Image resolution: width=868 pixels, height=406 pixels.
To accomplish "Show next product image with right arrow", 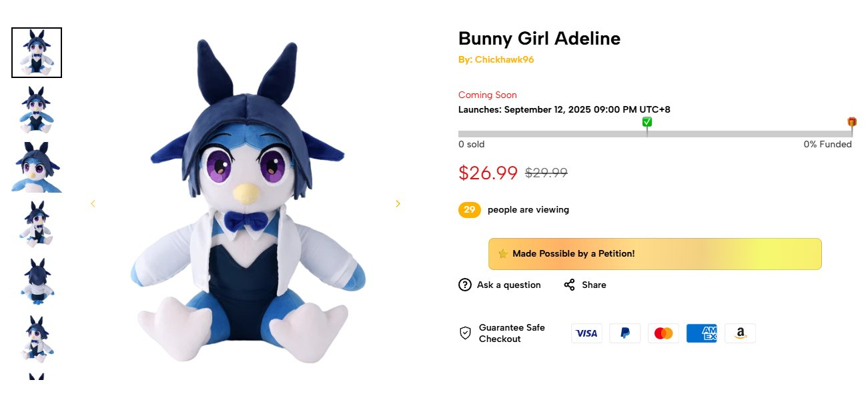I will (398, 204).
